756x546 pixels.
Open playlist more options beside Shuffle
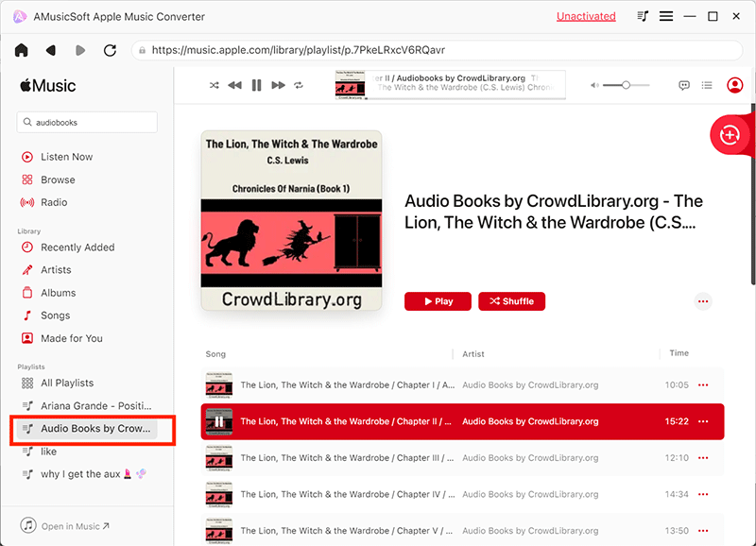[703, 301]
